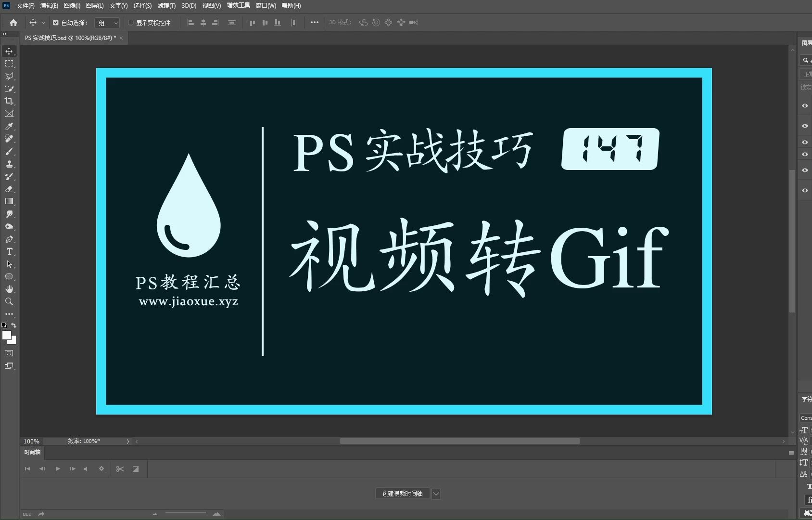Open the auto-select target dropdown showing 组

107,22
